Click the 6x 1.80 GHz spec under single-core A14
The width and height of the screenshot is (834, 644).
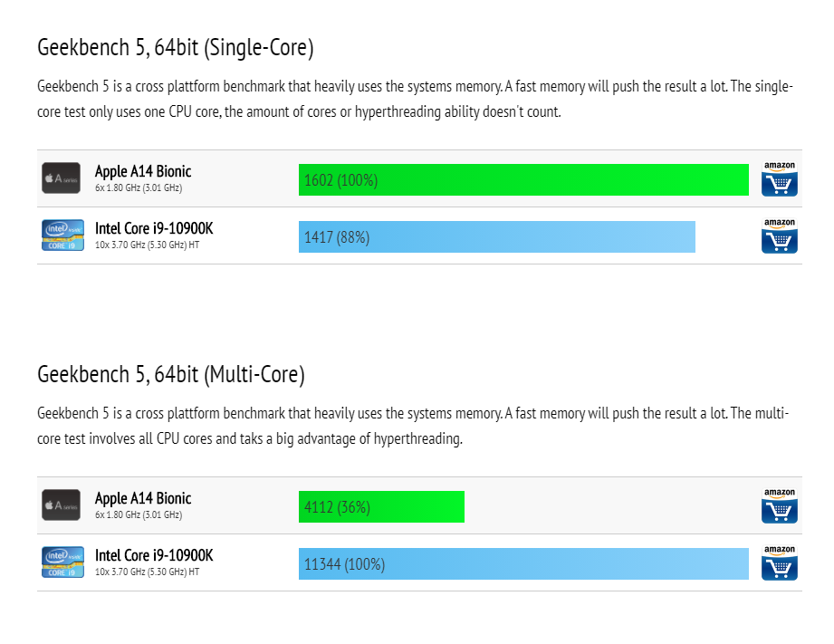pos(139,187)
